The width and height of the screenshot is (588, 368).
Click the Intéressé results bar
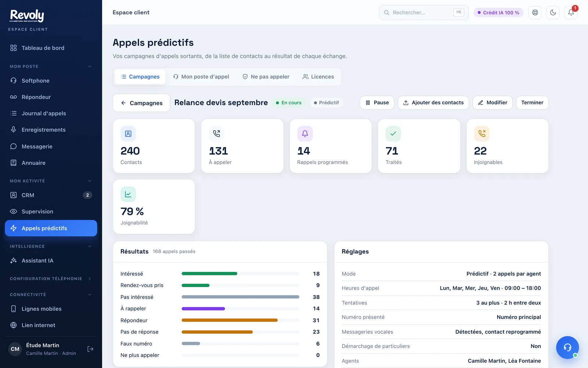pos(240,274)
